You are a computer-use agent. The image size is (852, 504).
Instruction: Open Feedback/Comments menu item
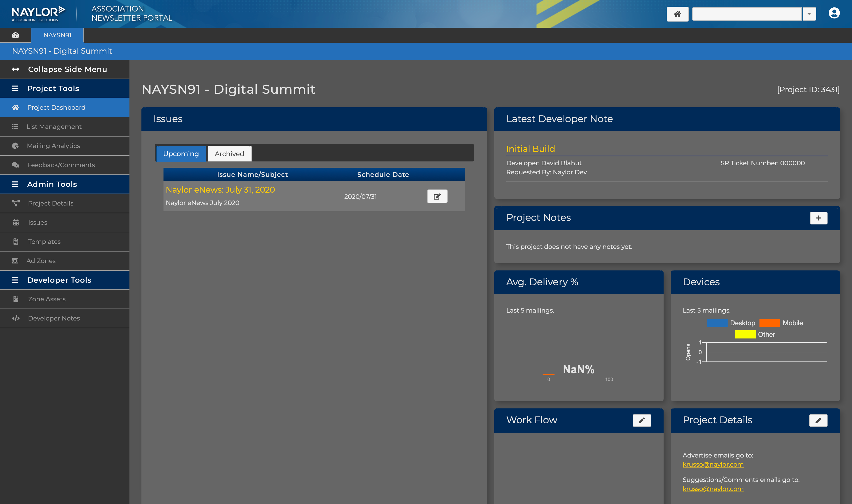[x=64, y=165]
